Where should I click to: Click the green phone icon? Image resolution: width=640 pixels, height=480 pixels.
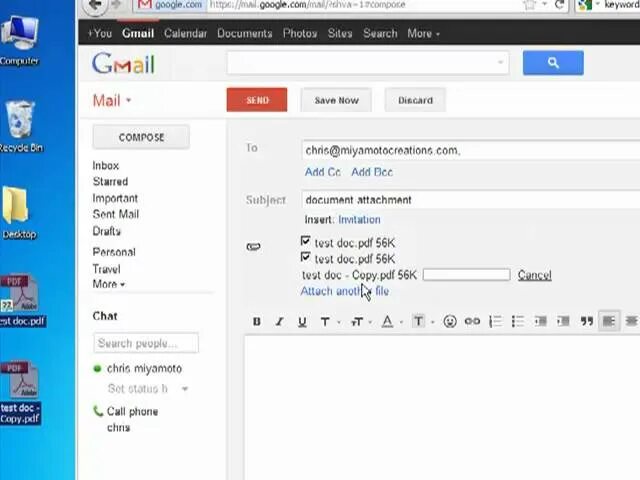[98, 411]
